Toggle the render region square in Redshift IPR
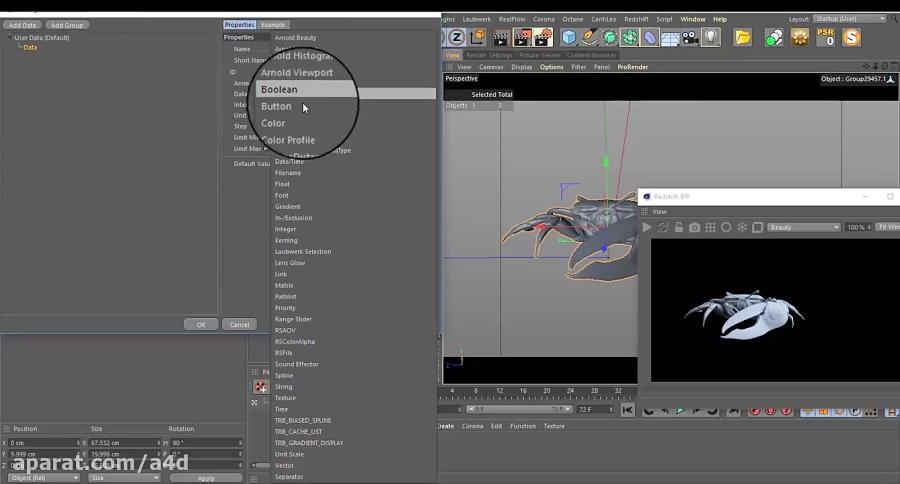 tap(757, 228)
